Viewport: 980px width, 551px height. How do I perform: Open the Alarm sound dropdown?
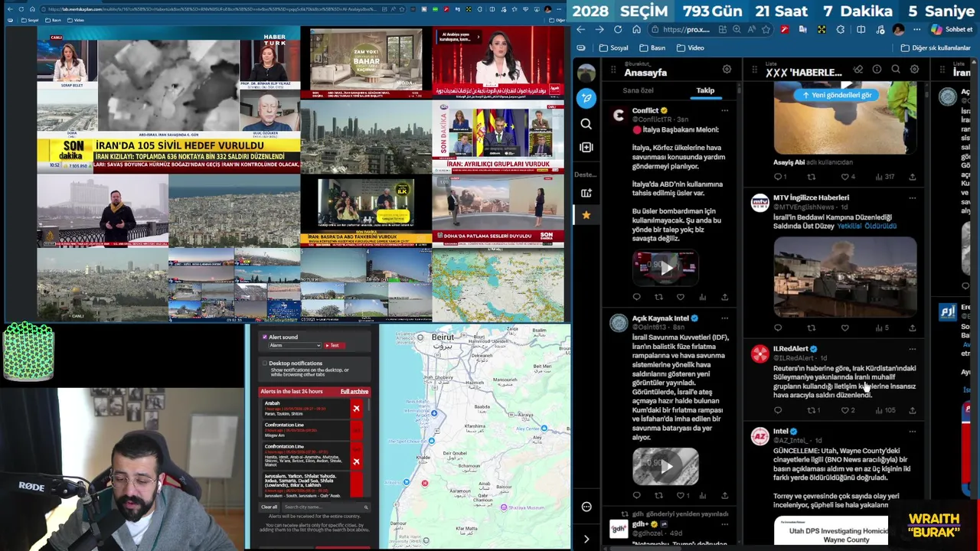294,345
